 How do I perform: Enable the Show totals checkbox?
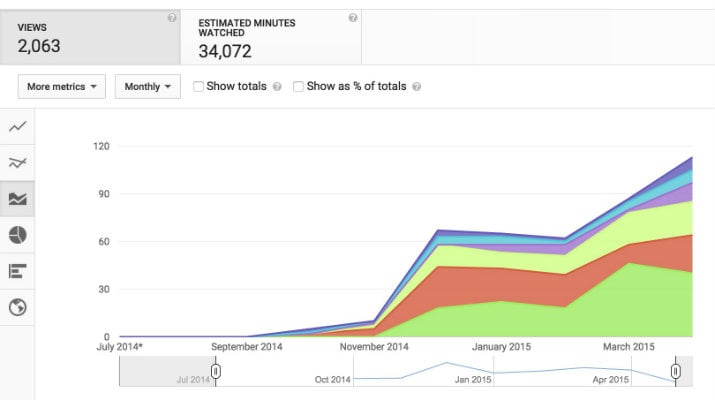coord(198,86)
